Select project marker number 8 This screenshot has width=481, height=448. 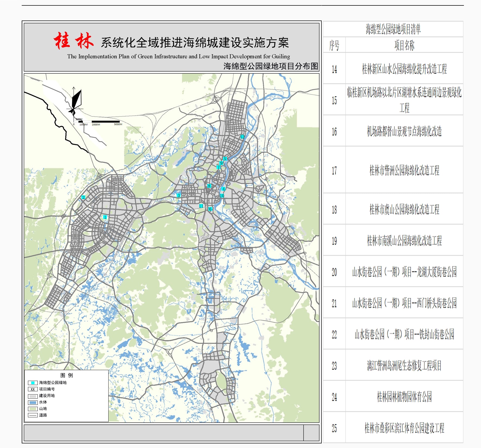pyautogui.click(x=209, y=186)
